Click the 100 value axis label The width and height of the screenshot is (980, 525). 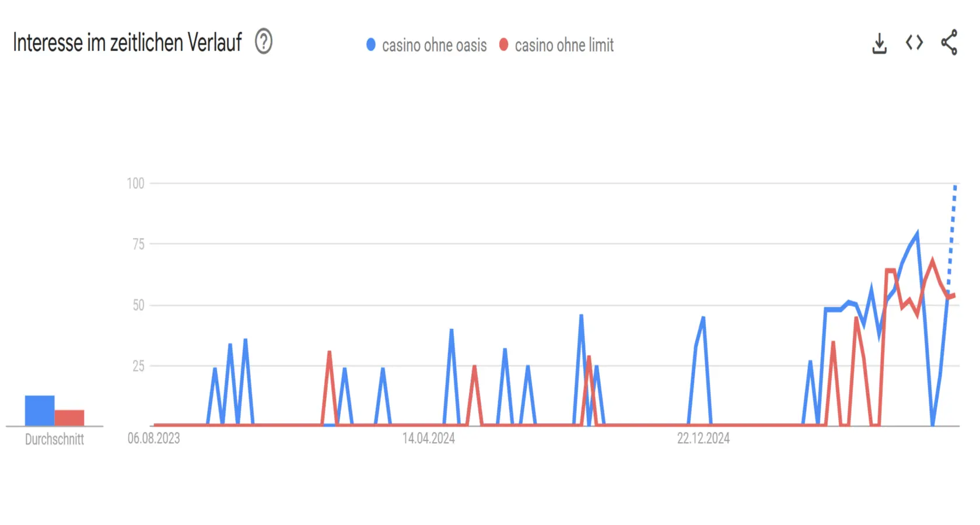click(136, 184)
